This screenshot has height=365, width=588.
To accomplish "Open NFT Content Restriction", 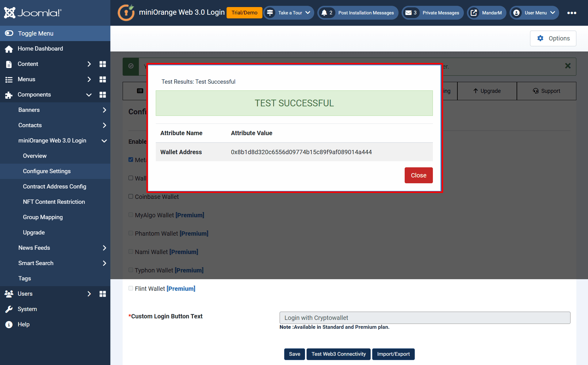I will tap(54, 202).
